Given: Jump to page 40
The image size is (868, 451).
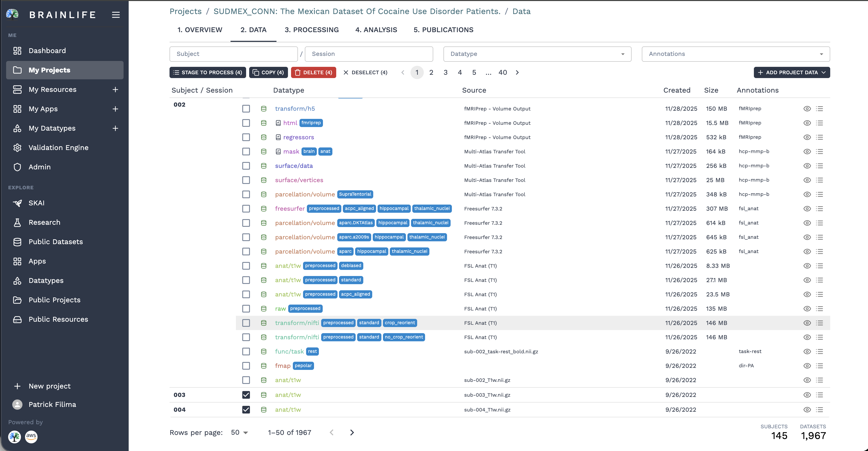Looking at the screenshot, I should [x=502, y=73].
